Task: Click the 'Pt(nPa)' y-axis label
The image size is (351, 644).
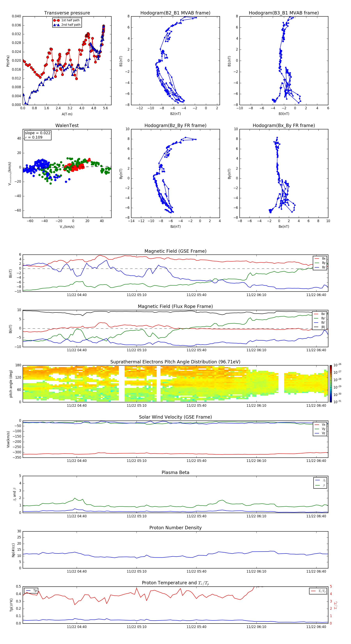Action: coord(8,61)
